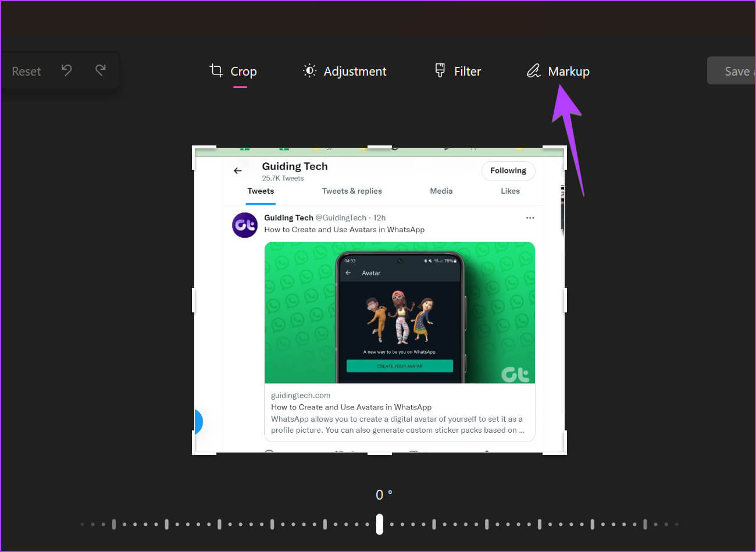Image resolution: width=756 pixels, height=552 pixels.
Task: Click the undo arrow icon
Action: point(67,70)
